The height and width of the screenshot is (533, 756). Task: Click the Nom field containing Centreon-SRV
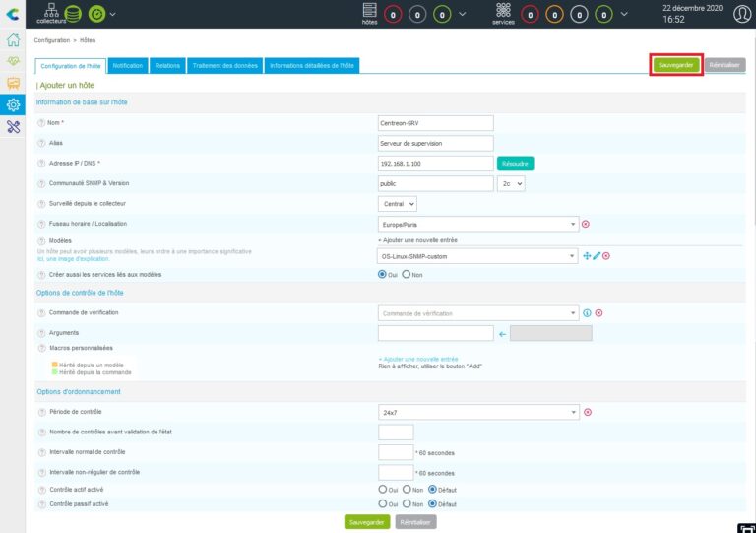tap(436, 123)
